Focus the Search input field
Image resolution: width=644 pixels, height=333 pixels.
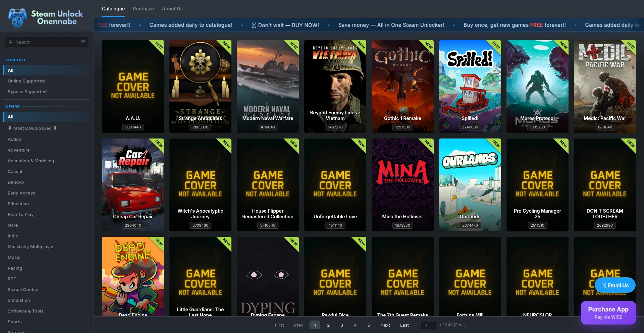coord(47,42)
